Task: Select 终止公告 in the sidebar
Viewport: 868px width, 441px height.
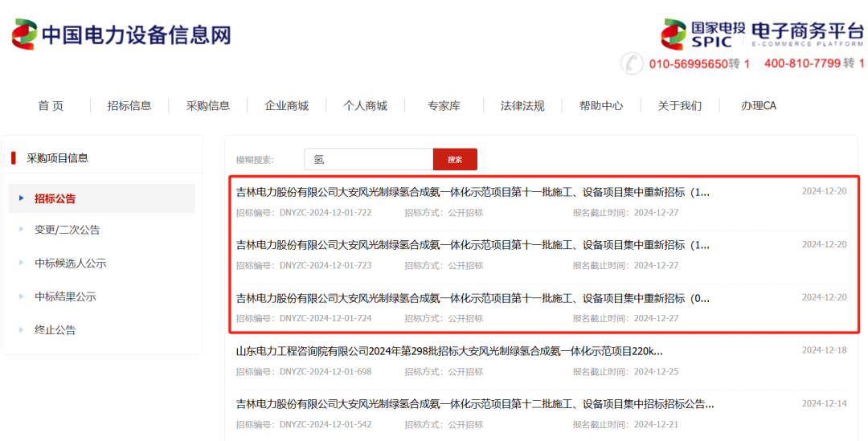Action: coord(55,330)
